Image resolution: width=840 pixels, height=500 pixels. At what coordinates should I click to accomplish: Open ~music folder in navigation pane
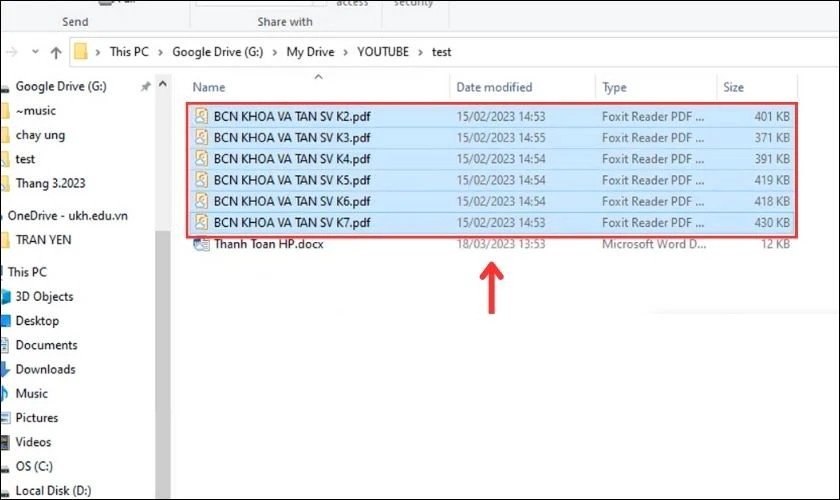tap(36, 111)
